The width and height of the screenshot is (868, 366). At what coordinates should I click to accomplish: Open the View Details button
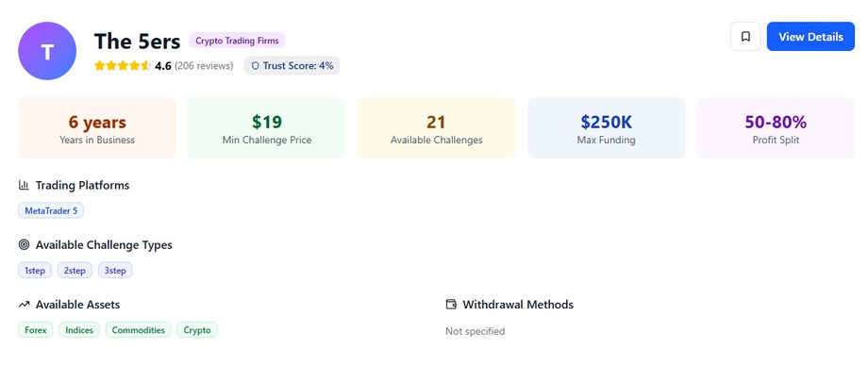[x=810, y=37]
